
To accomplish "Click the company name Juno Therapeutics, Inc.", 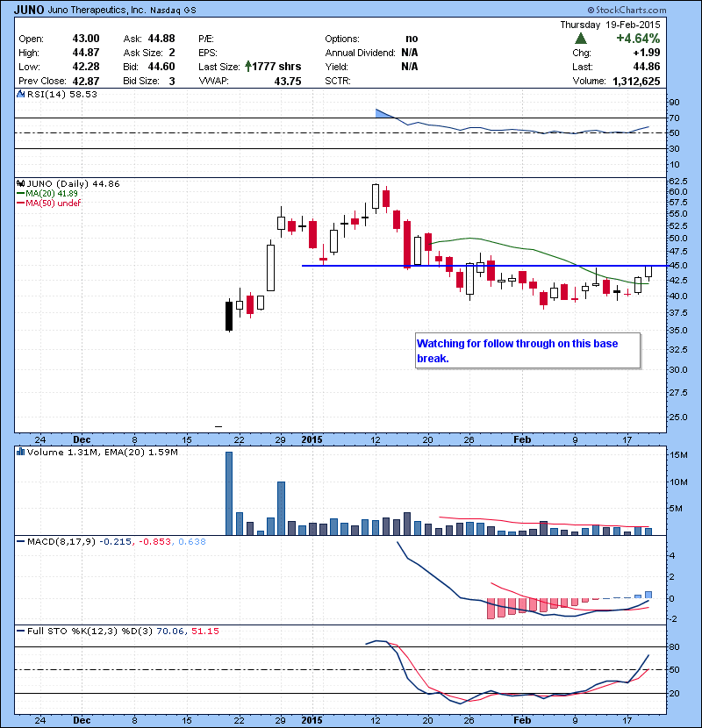I will tap(97, 10).
